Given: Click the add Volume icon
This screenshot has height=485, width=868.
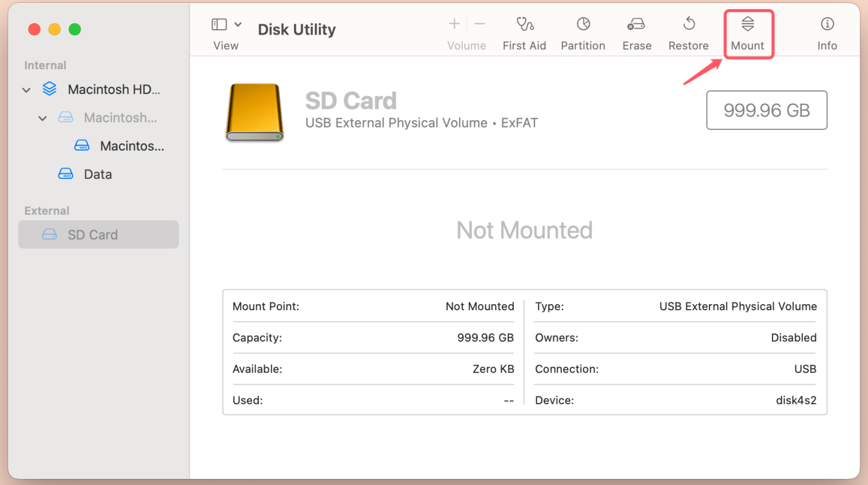Looking at the screenshot, I should point(454,23).
